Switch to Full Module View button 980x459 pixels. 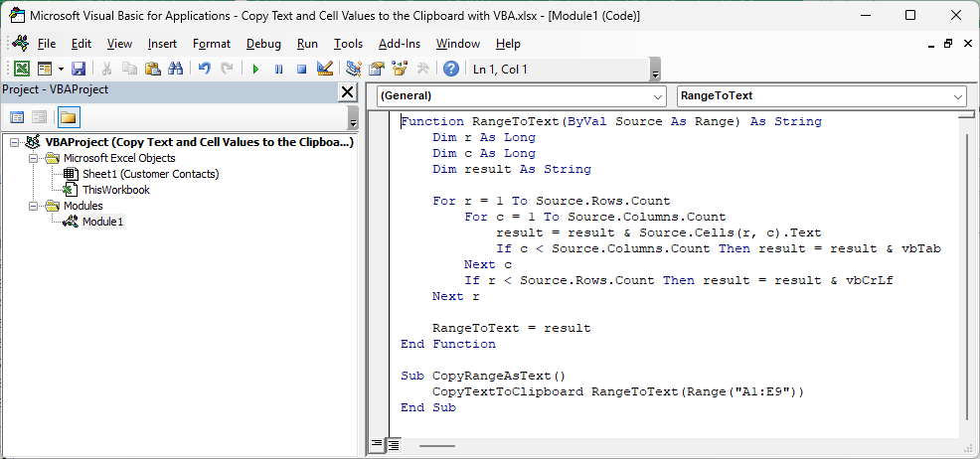[394, 445]
